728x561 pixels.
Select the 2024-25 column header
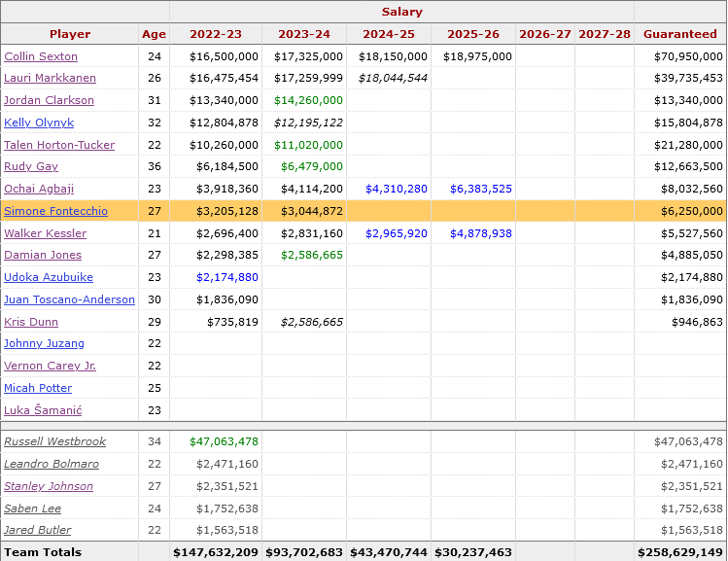pos(389,34)
